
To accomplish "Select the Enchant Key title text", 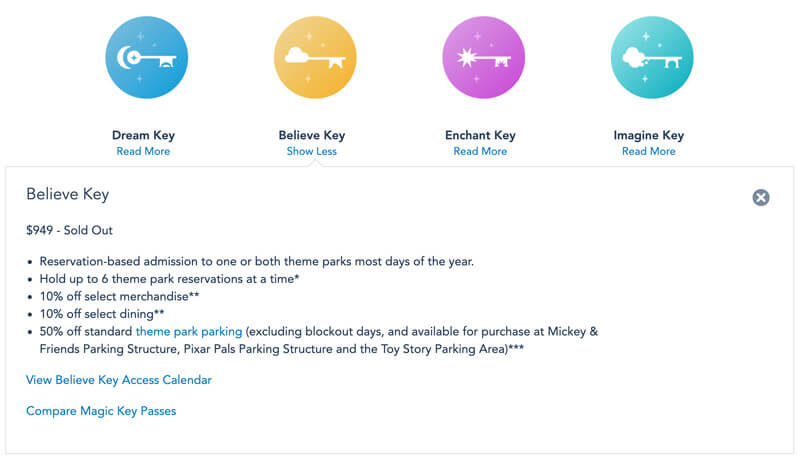I will pyautogui.click(x=480, y=135).
